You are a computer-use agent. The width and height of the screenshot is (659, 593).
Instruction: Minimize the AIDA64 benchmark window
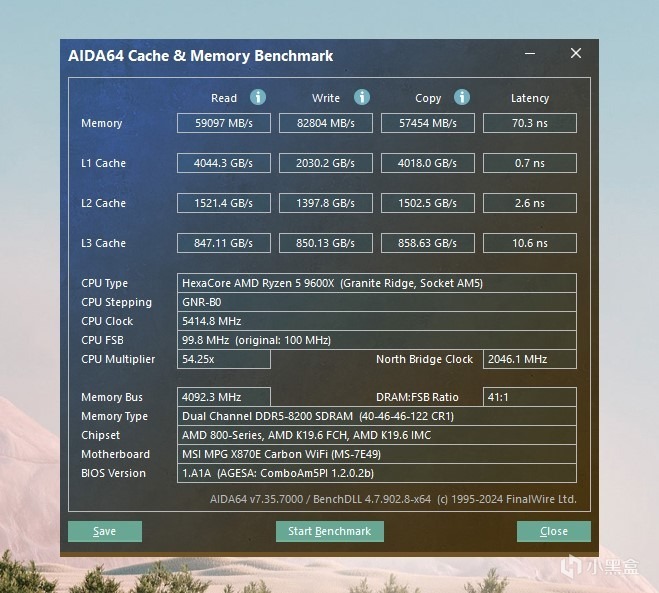[x=530, y=53]
